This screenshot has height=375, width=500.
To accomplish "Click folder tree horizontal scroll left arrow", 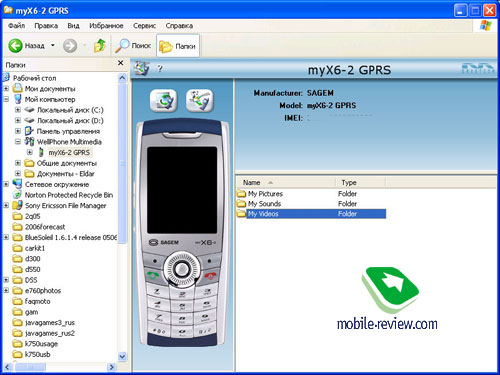I will coord(8,367).
